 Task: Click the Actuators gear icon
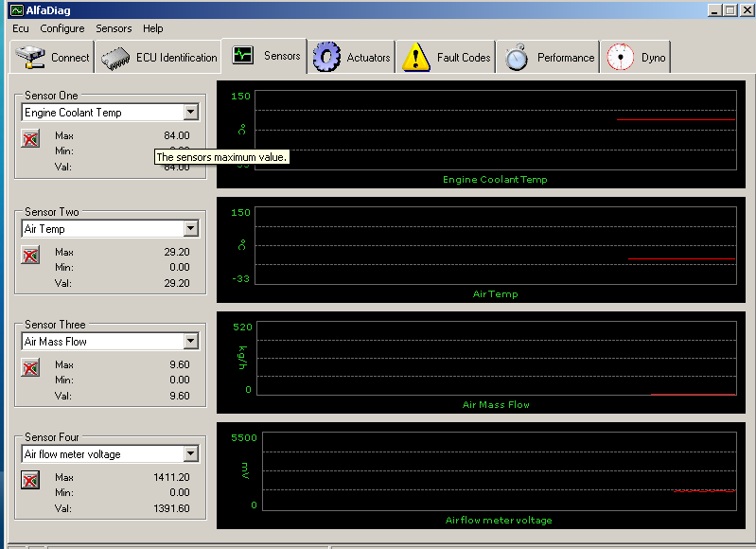point(327,57)
